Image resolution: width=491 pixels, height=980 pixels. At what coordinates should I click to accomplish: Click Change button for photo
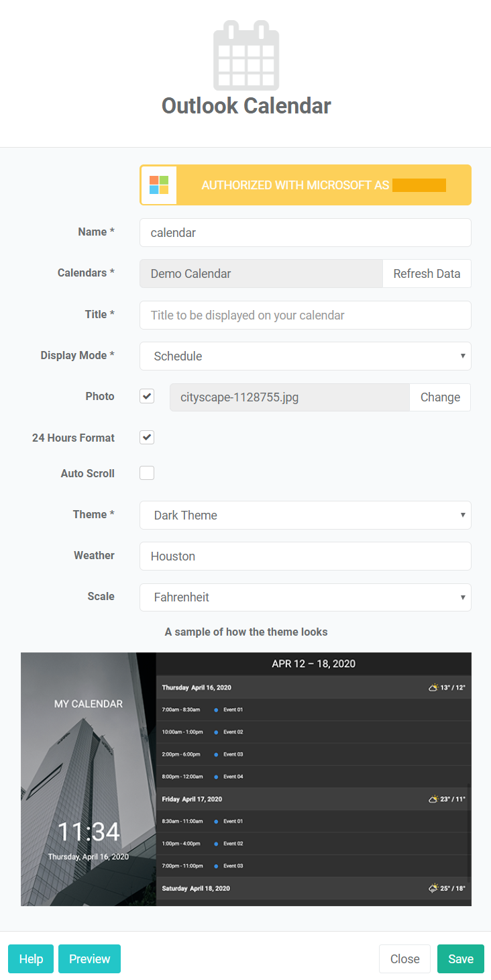point(440,397)
